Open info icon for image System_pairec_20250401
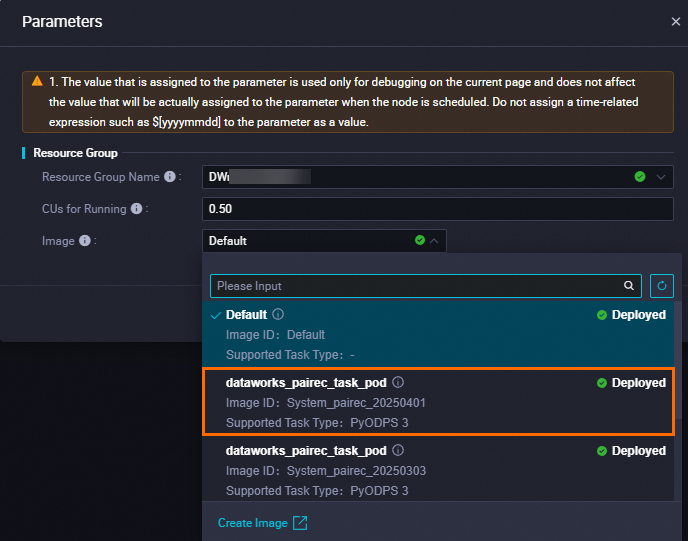This screenshot has height=541, width=688. [398, 382]
